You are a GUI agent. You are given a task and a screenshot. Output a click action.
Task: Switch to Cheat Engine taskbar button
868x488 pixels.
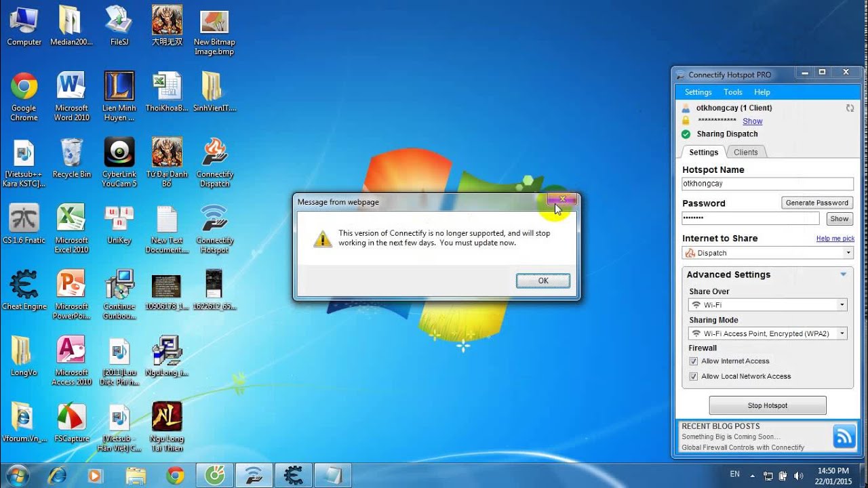point(293,474)
